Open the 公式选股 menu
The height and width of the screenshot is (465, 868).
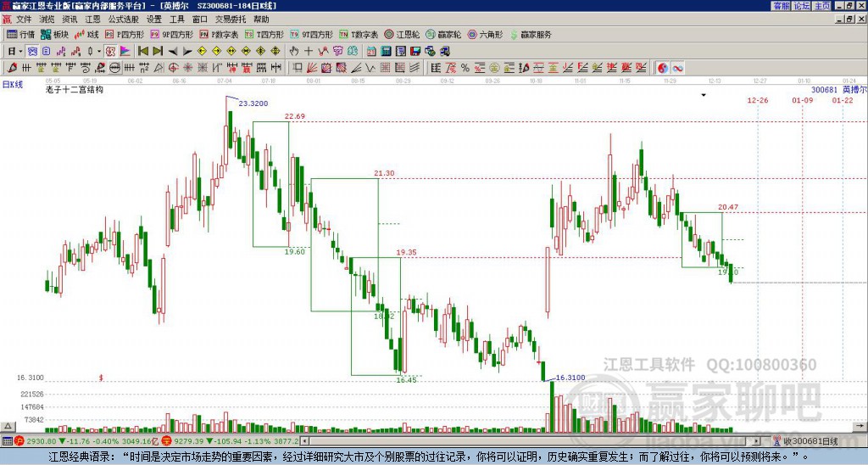click(124, 20)
